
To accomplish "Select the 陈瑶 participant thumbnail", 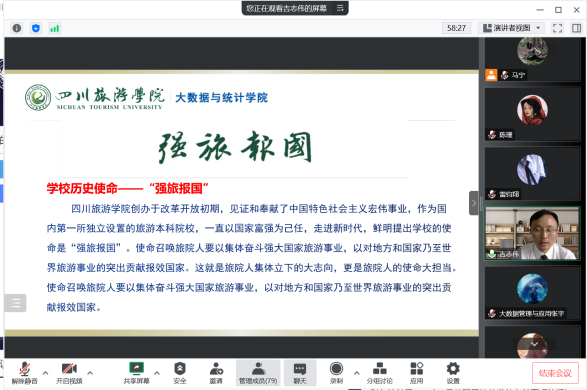I will 532,114.
